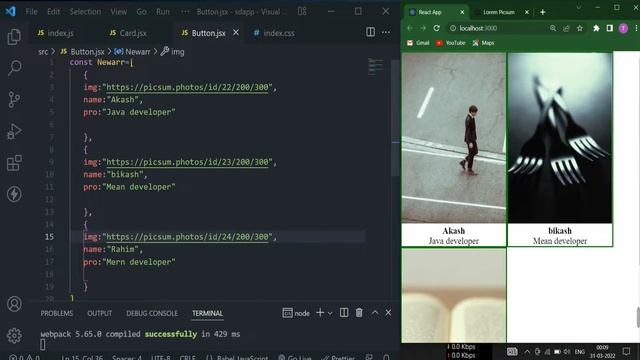
Task: Open the Go menu
Action: coord(142,12)
